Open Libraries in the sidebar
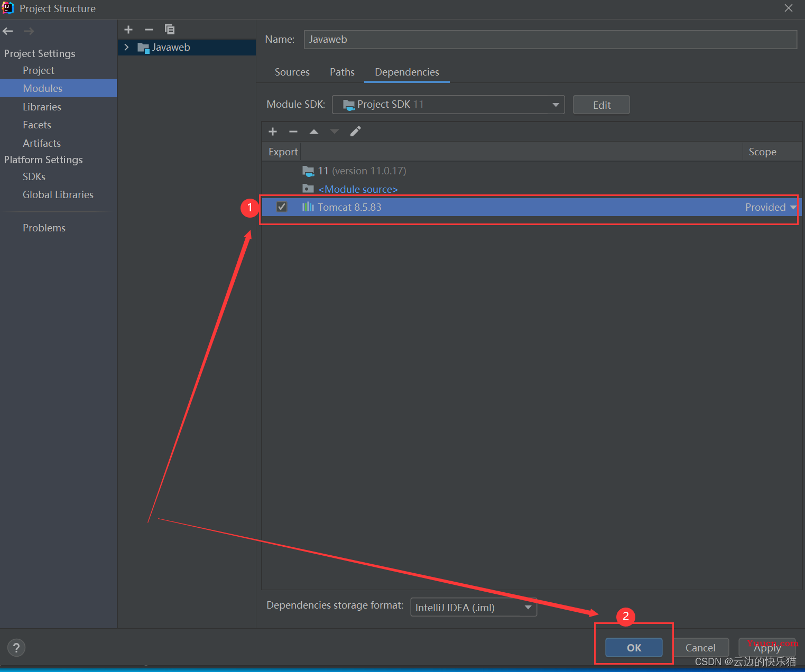 click(x=42, y=107)
